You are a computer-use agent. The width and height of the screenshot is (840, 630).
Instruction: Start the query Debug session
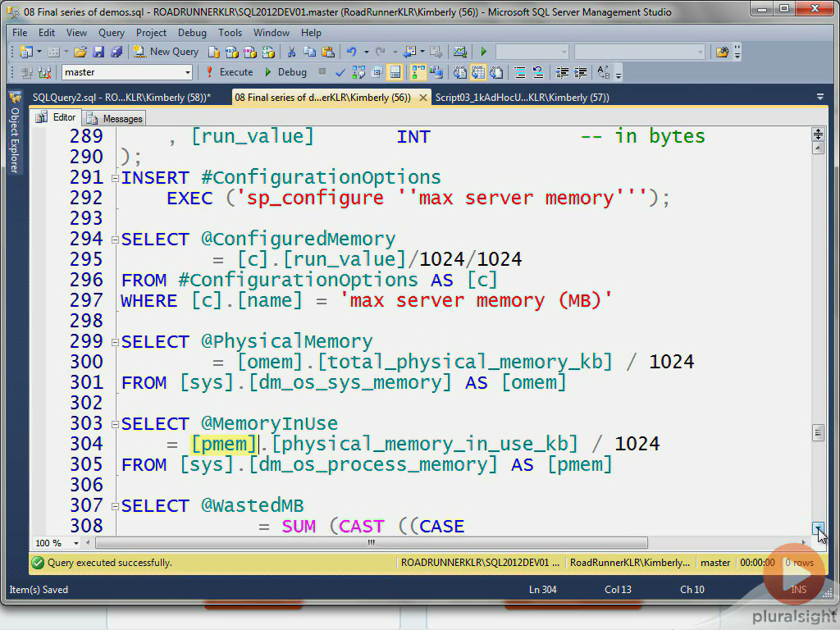(x=284, y=71)
